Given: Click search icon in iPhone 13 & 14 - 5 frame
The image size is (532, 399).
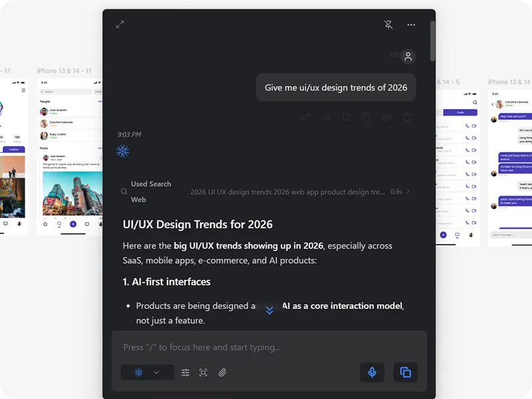Looking at the screenshot, I should 475,102.
